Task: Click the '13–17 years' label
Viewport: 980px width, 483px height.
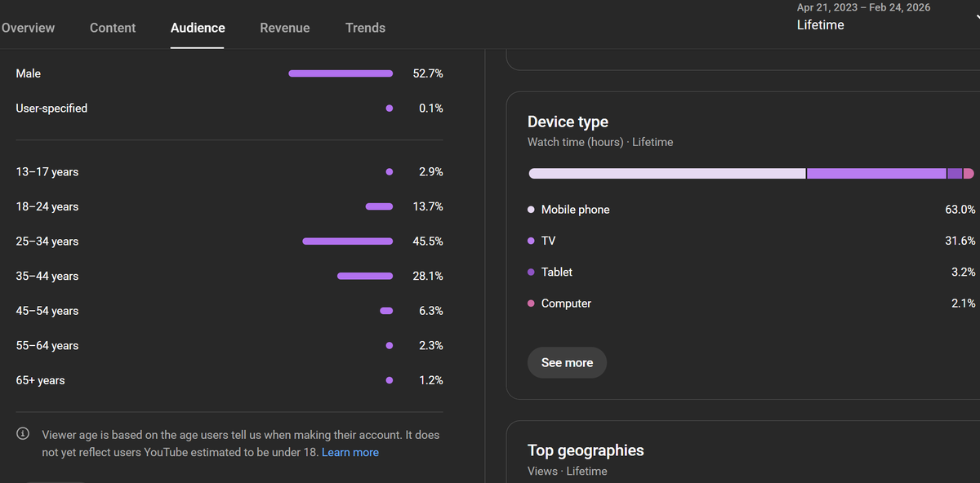Action: tap(47, 172)
